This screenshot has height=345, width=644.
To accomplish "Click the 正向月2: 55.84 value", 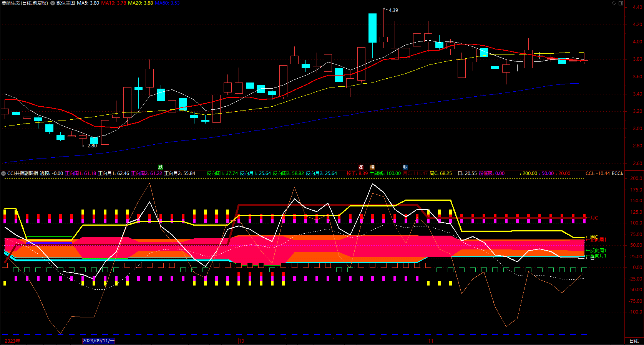I will pos(180,173).
